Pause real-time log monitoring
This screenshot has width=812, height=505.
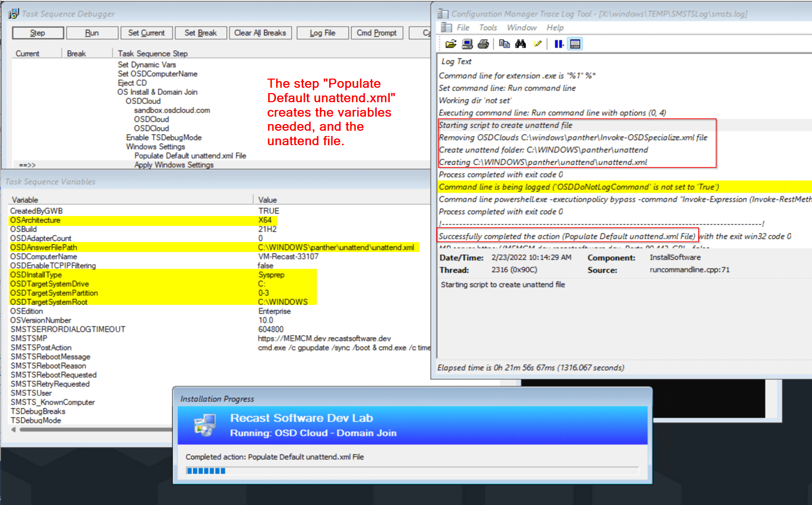(559, 44)
